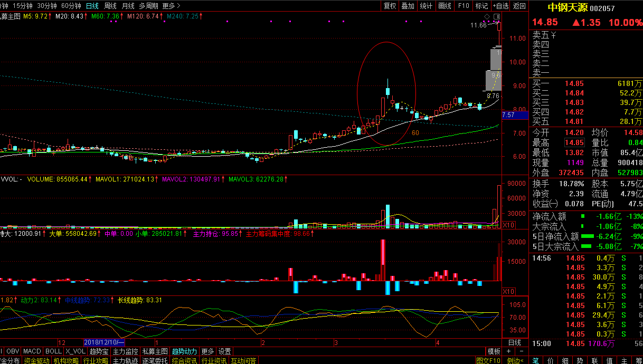The image size is (643, 364).
Task: Click the stock code 002057
Action: (x=602, y=8)
